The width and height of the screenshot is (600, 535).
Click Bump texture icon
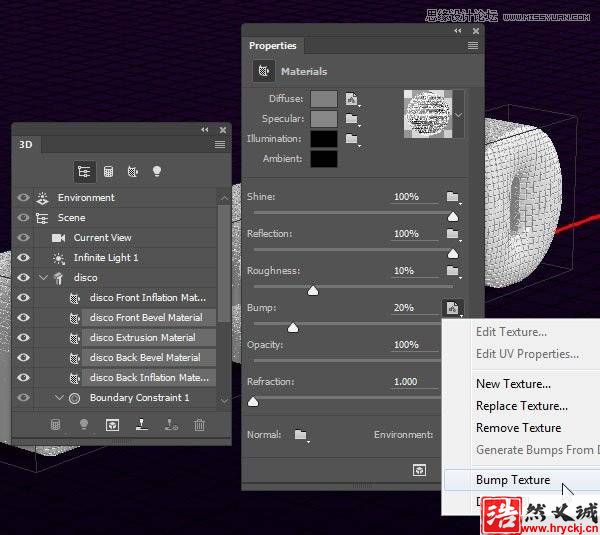[453, 308]
